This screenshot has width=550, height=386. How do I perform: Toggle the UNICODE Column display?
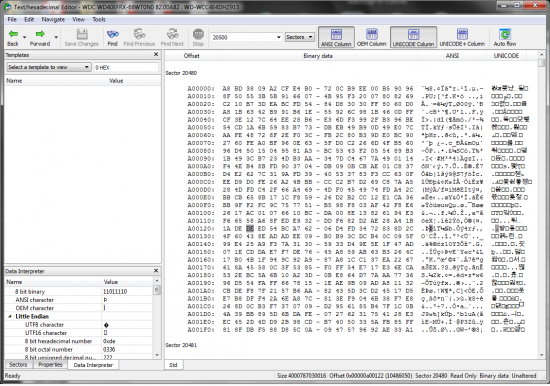(x=413, y=37)
